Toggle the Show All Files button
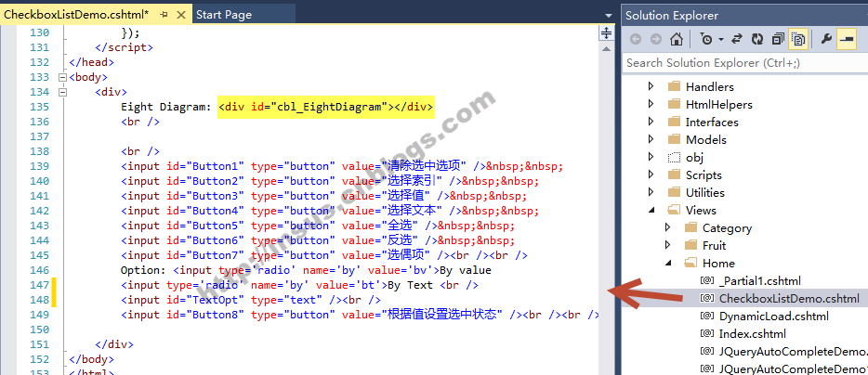 [x=797, y=39]
